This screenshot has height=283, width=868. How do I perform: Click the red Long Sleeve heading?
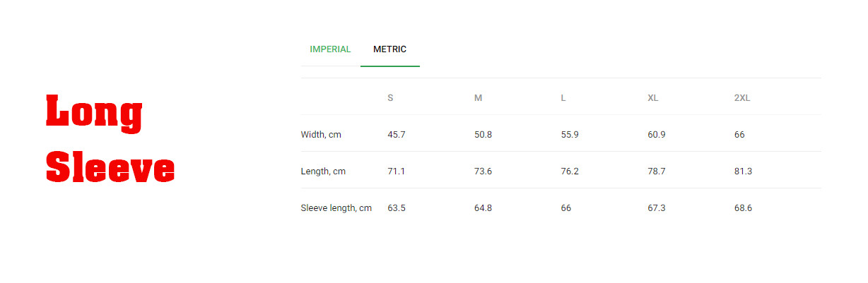point(110,140)
